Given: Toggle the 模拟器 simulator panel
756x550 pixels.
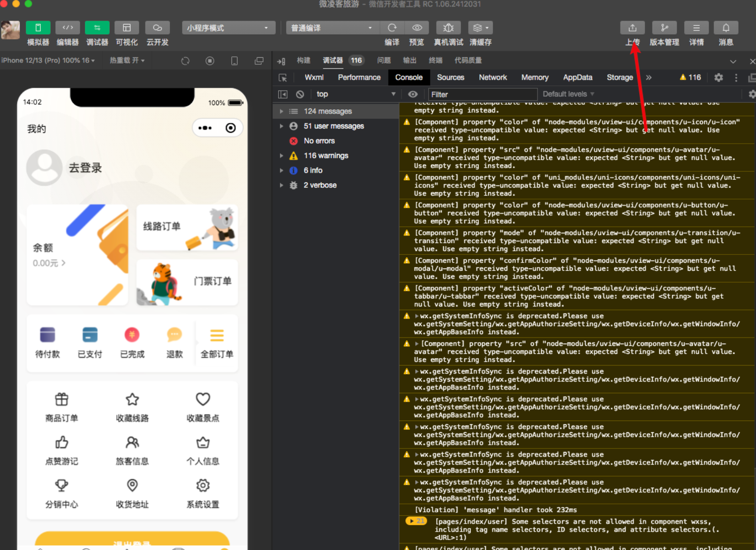Looking at the screenshot, I should (x=38, y=28).
